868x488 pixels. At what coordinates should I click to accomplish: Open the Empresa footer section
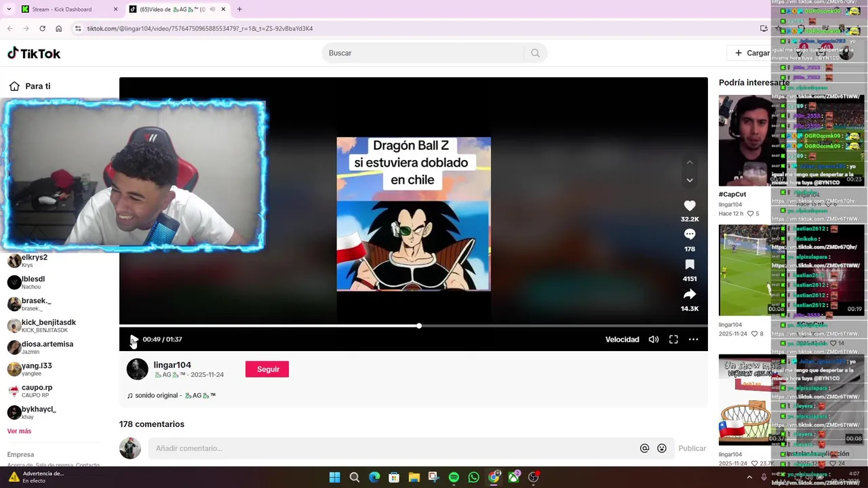[x=20, y=455]
